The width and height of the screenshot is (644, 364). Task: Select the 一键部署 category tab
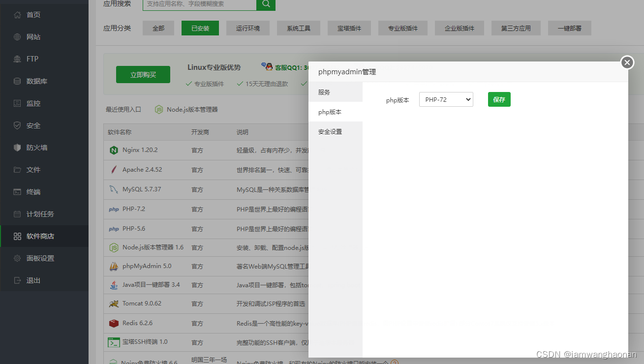coord(570,28)
